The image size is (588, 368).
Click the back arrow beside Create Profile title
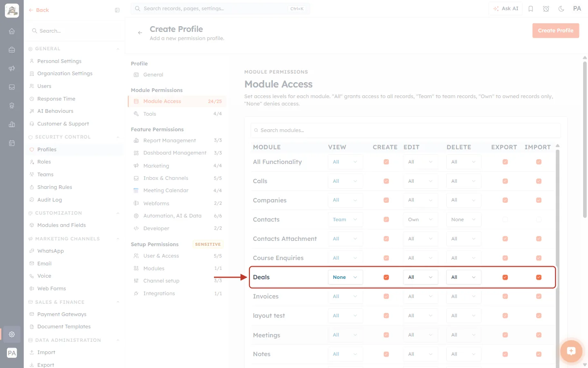140,33
